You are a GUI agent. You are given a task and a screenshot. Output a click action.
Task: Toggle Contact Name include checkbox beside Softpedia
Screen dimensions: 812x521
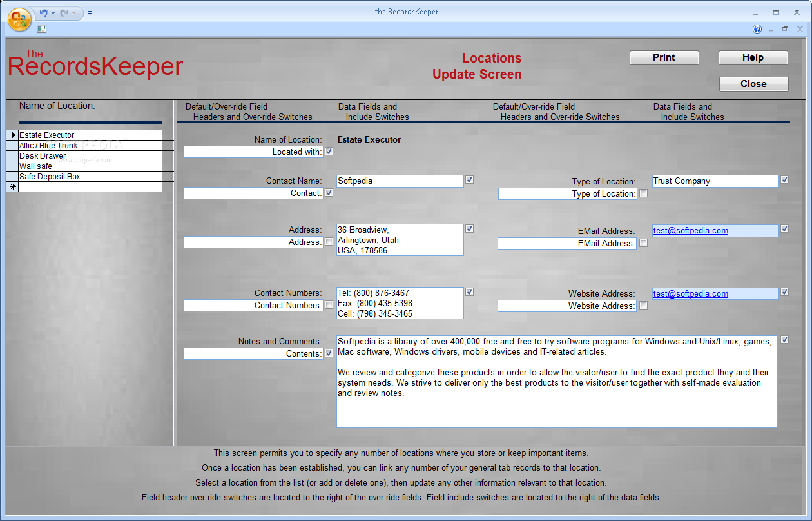pyautogui.click(x=469, y=180)
